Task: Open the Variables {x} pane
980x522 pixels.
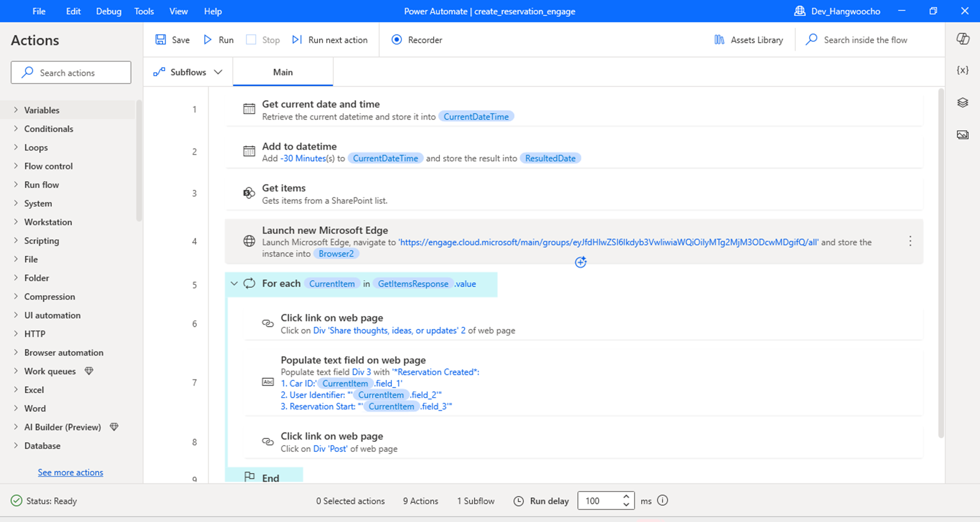Action: (963, 70)
